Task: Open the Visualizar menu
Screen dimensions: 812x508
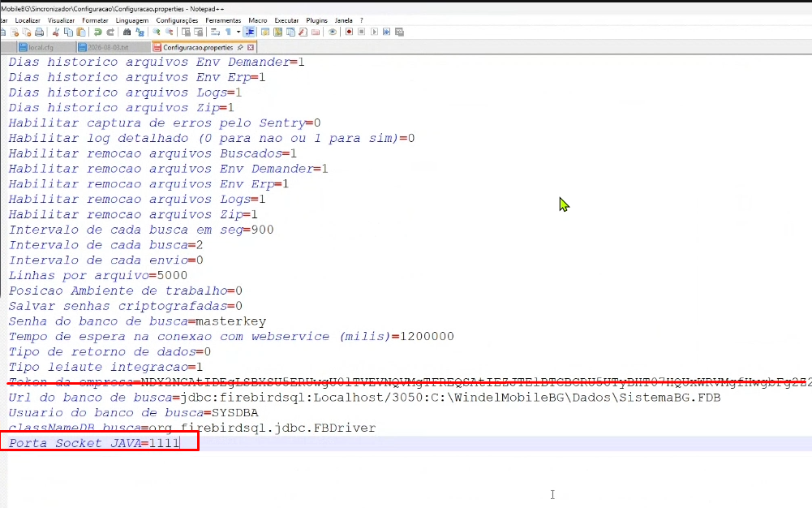Action: click(61, 21)
